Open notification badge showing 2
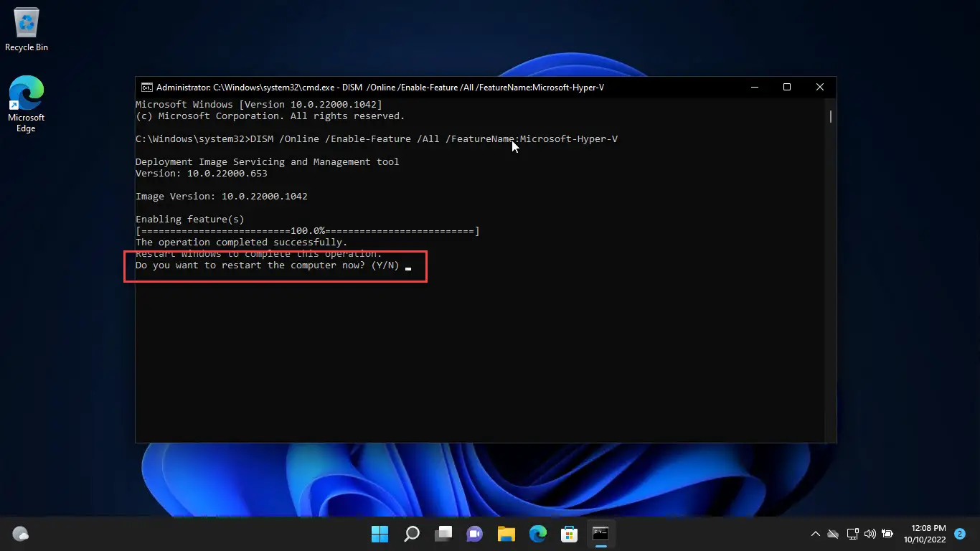980x551 pixels. coord(960,534)
